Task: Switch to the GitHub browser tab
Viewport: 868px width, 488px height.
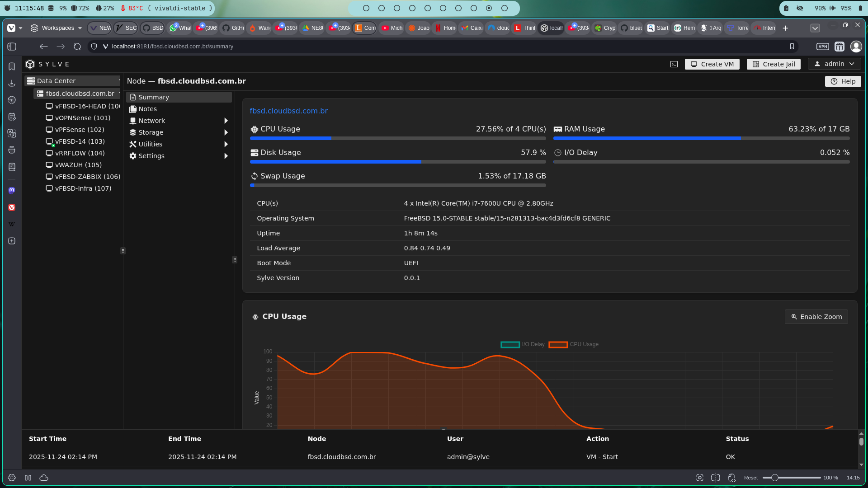Action: (x=232, y=28)
